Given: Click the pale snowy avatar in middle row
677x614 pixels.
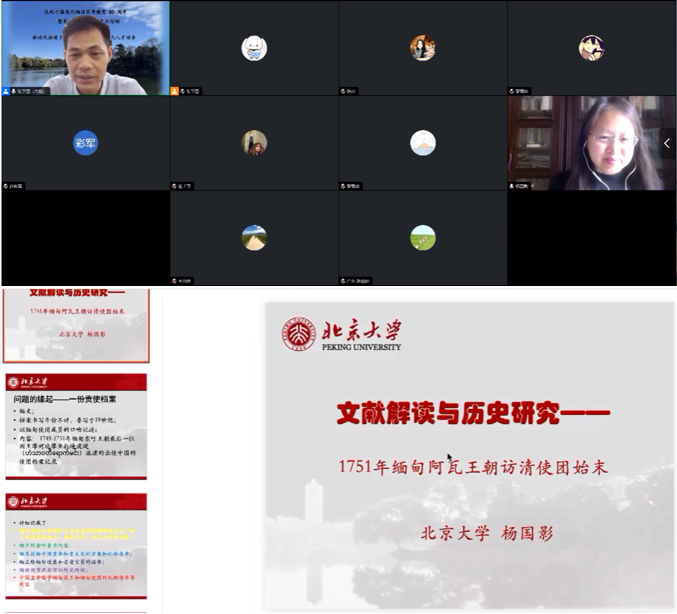Looking at the screenshot, I should pos(423,142).
